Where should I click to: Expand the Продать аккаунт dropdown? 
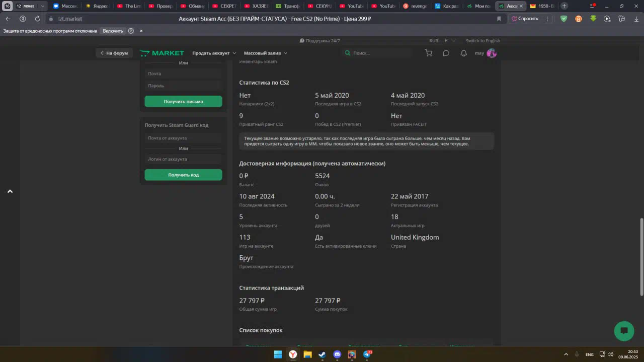[x=214, y=53]
